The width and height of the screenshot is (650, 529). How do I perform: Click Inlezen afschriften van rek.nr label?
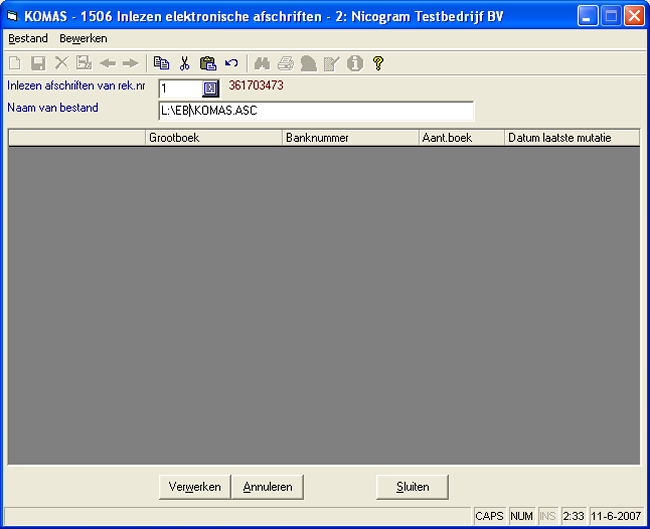pyautogui.click(x=76, y=85)
